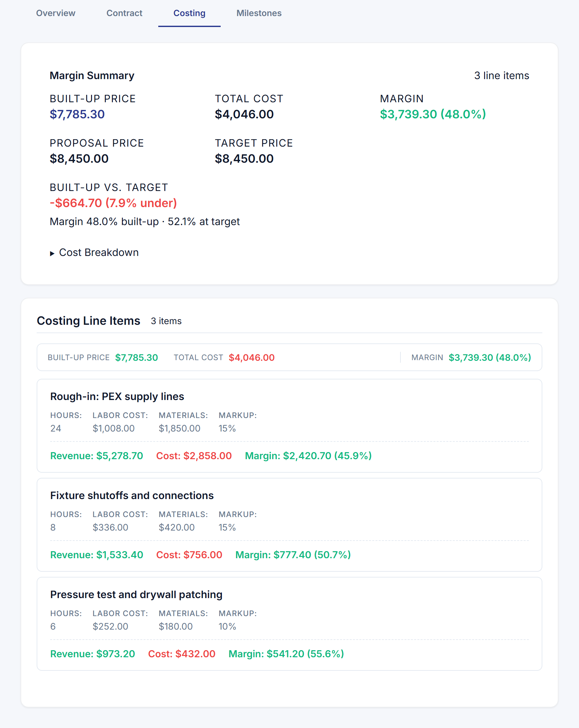Click the $1,850.00 materials value for PEX lines
Image resolution: width=579 pixels, height=728 pixels.
(x=179, y=429)
